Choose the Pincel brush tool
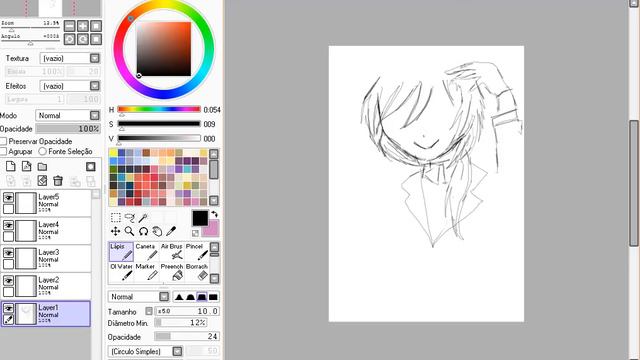This screenshot has width=640, height=360. coord(197,252)
